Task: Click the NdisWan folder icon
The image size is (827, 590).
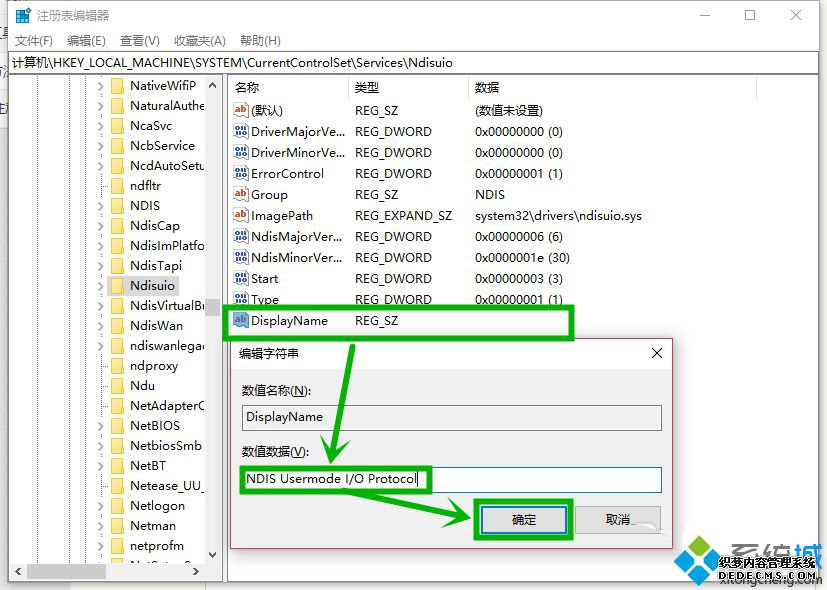Action: tap(118, 326)
